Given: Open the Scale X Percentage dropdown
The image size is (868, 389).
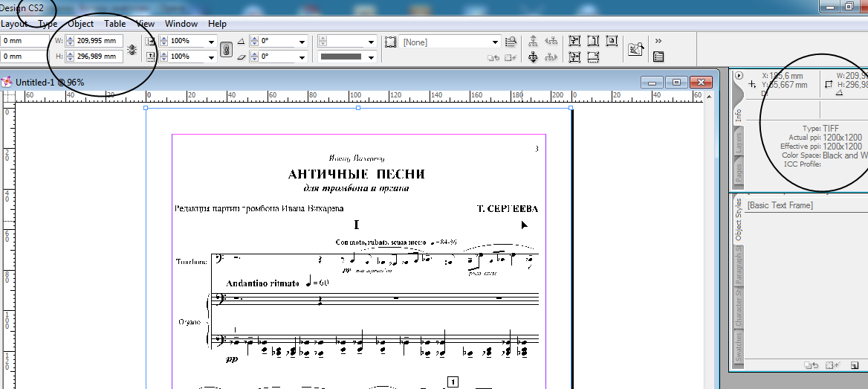Looking at the screenshot, I should pyautogui.click(x=212, y=42).
